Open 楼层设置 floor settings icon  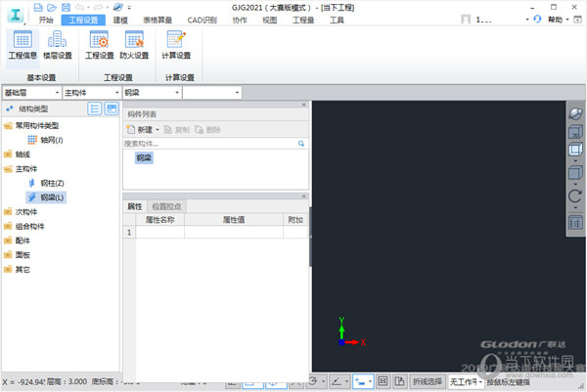click(x=58, y=45)
